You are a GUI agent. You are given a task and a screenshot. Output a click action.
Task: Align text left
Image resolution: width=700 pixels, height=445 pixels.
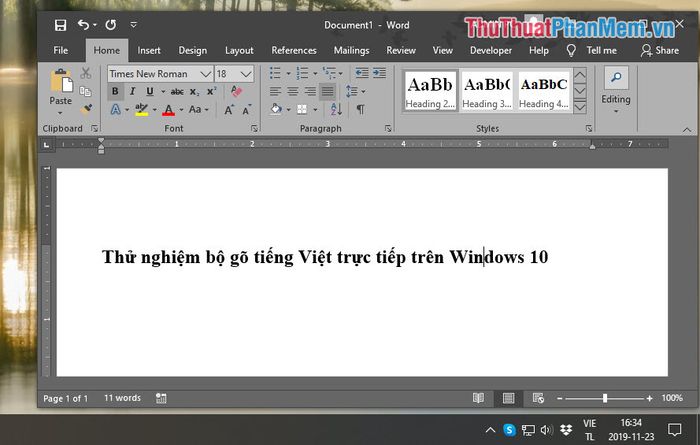click(275, 91)
